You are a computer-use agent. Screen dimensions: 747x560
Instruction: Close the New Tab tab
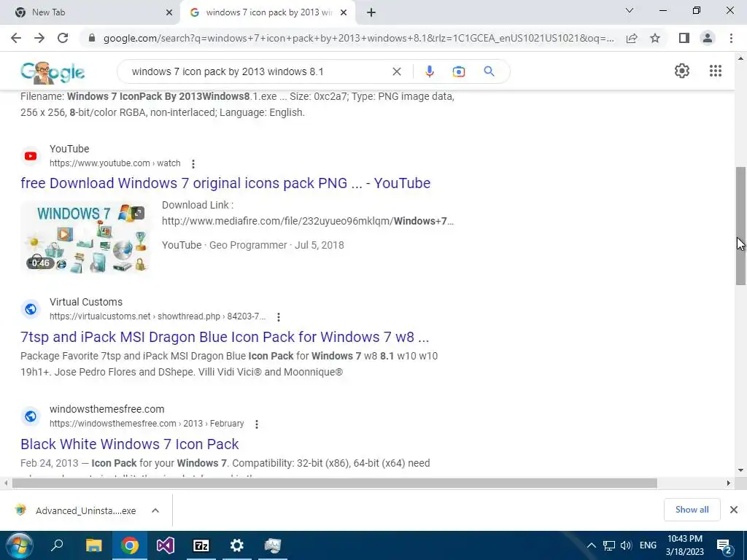[169, 13]
